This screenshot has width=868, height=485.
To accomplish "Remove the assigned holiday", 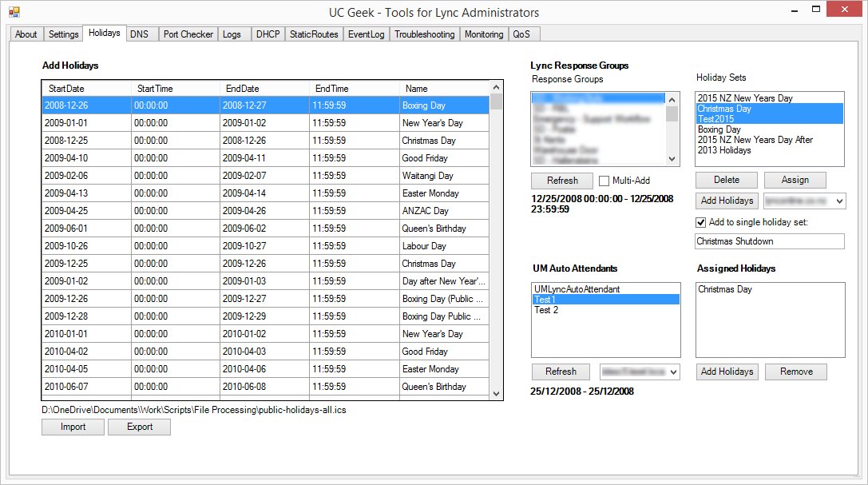I will tap(796, 372).
